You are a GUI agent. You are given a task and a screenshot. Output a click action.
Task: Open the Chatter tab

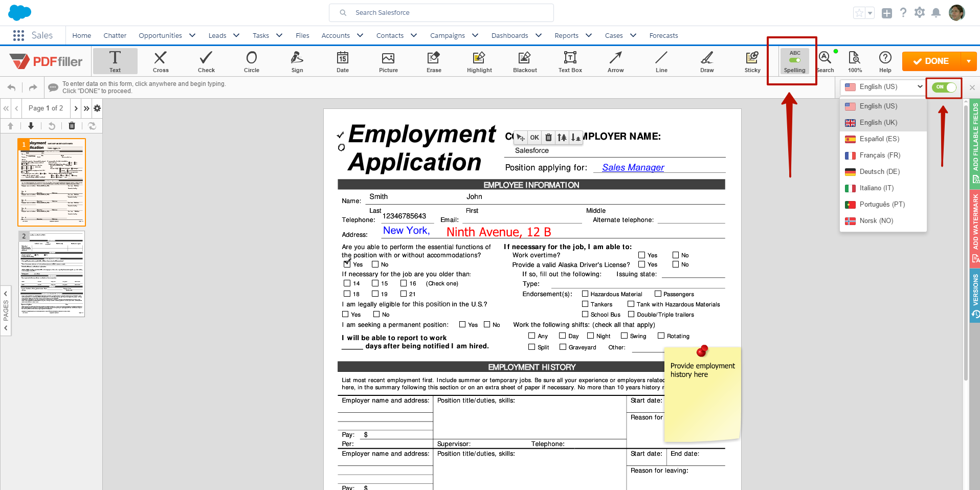click(115, 35)
